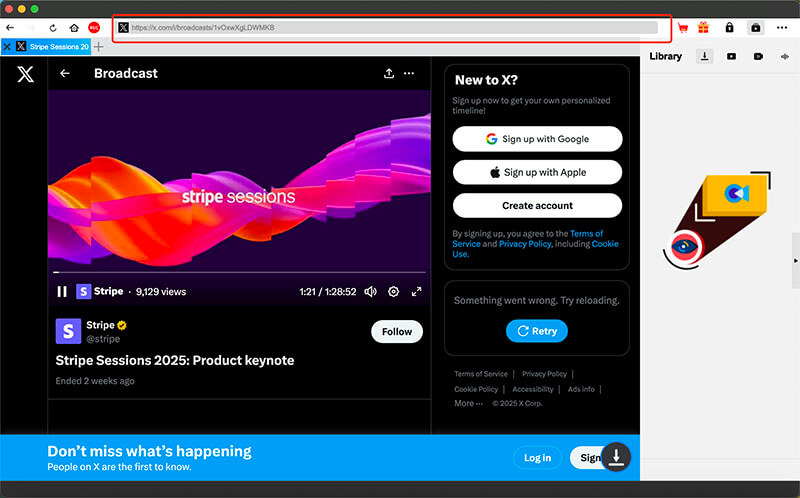The width and height of the screenshot is (800, 498).
Task: Click the video progress bar
Action: pyautogui.click(x=239, y=272)
